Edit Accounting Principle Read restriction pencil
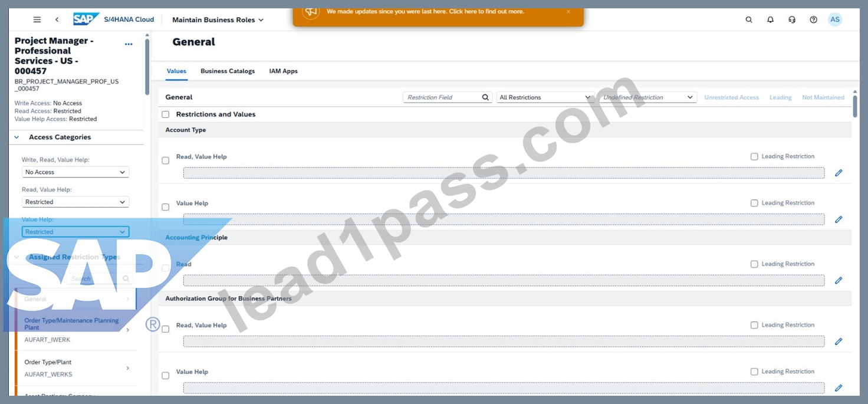This screenshot has height=404, width=868. click(839, 280)
